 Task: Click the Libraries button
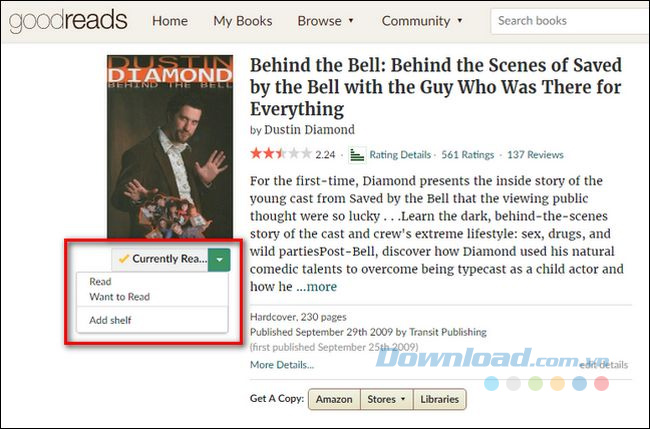point(439,399)
